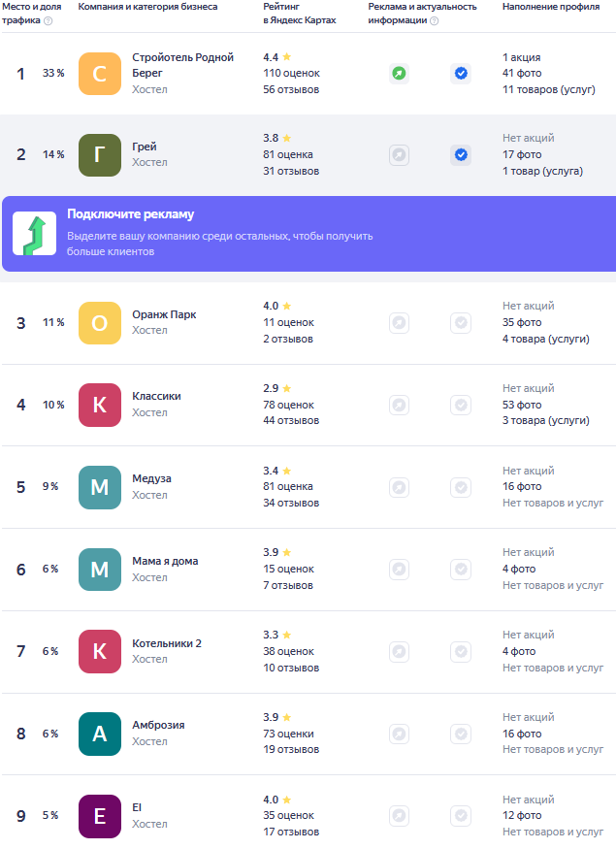Open the company name 'Мама я дома'

pyautogui.click(x=165, y=561)
